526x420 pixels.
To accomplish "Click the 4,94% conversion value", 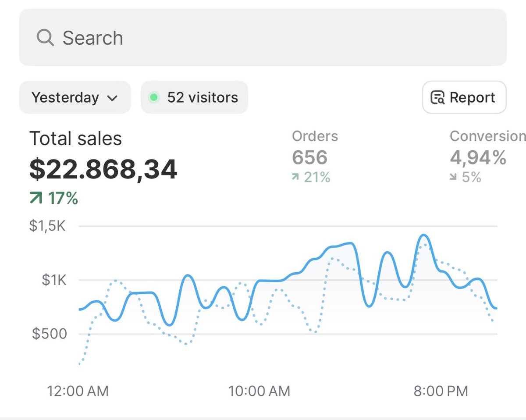I will tap(478, 157).
